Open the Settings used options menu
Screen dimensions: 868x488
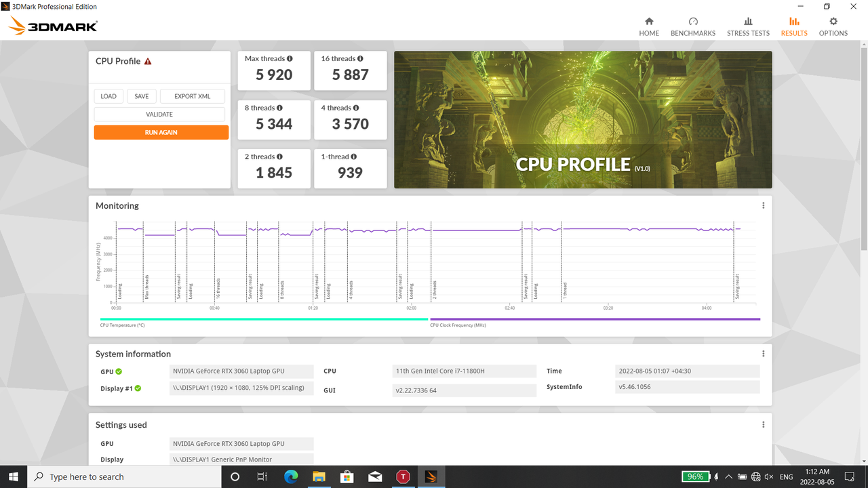coord(763,424)
